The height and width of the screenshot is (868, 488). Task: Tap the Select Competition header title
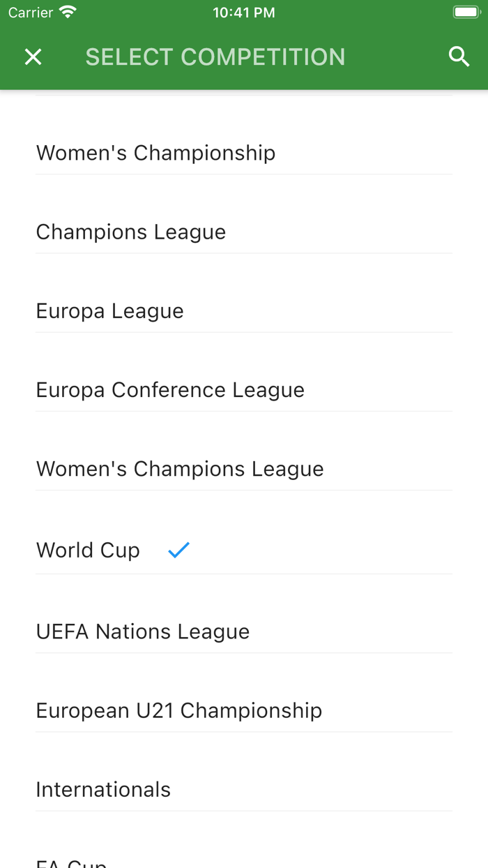215,57
